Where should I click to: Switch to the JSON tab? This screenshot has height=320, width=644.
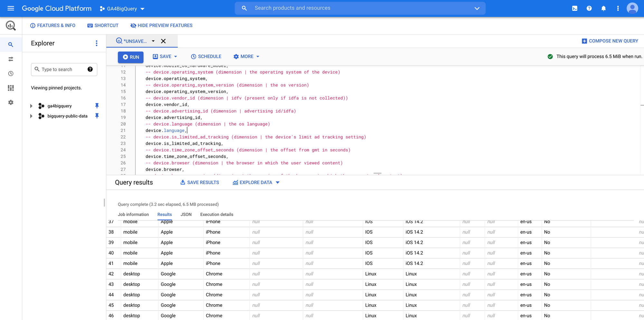point(186,214)
